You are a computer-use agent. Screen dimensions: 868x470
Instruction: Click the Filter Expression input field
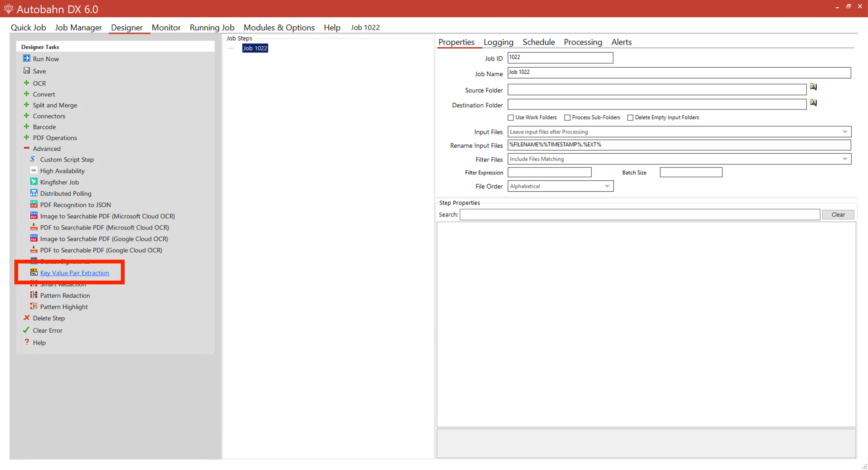(x=550, y=172)
